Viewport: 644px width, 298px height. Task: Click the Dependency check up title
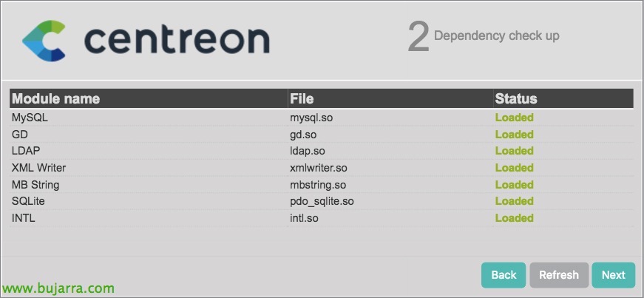(x=497, y=35)
